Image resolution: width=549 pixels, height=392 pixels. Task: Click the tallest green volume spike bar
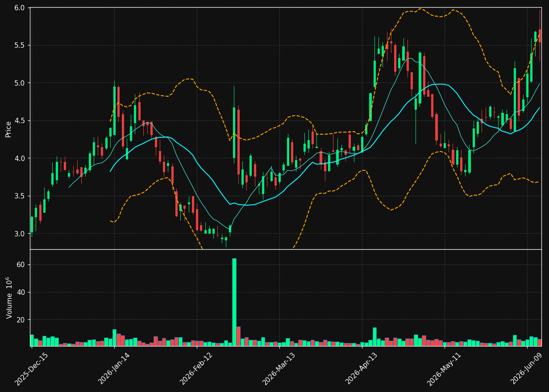(234, 302)
